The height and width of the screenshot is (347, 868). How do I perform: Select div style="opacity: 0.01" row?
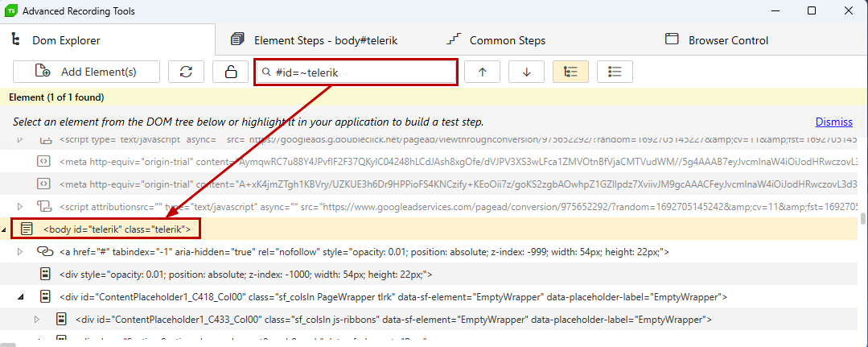coord(430,274)
